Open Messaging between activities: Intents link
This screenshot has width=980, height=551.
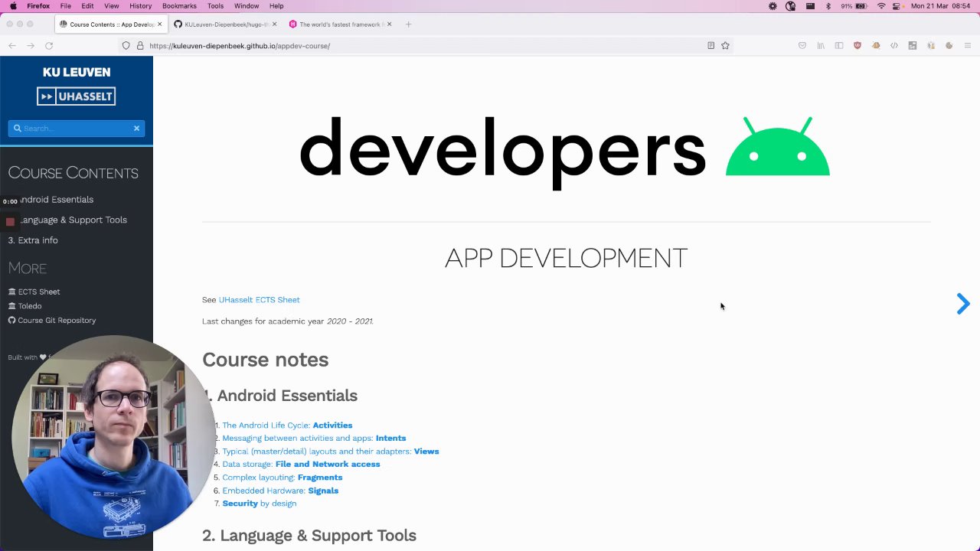[314, 439]
